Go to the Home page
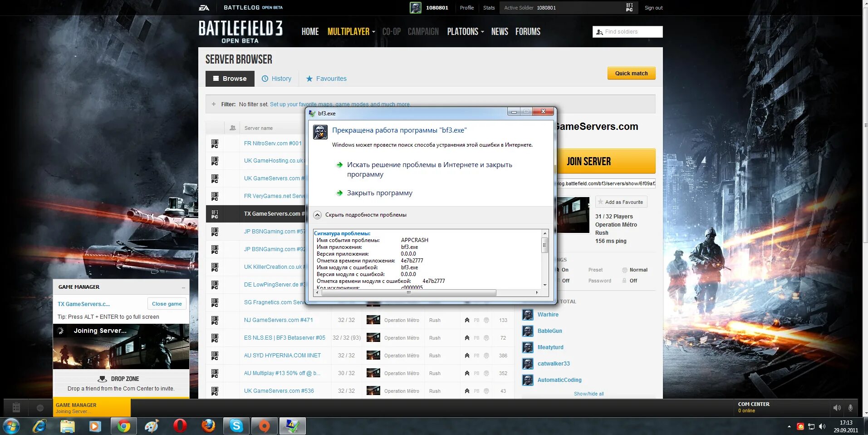 310,32
